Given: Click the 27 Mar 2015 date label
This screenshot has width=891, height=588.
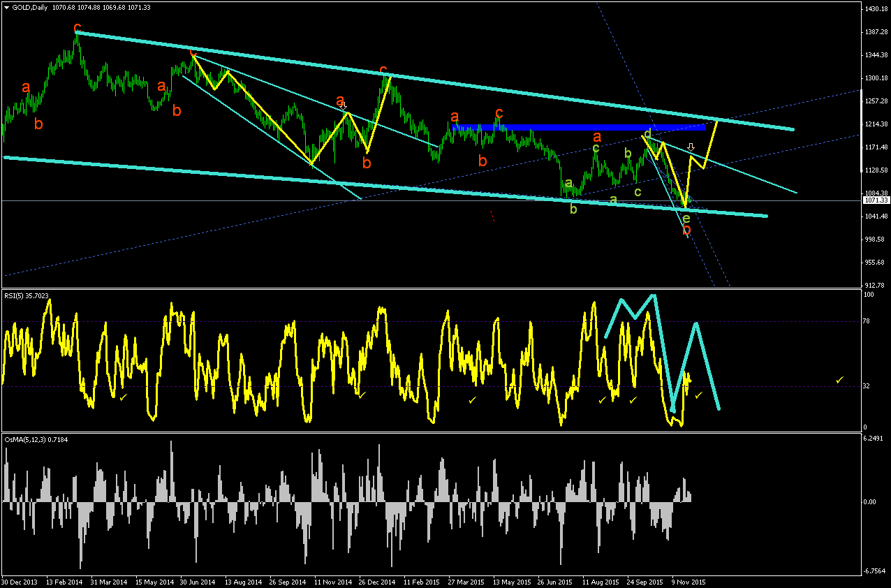Looking at the screenshot, I should coord(465,582).
